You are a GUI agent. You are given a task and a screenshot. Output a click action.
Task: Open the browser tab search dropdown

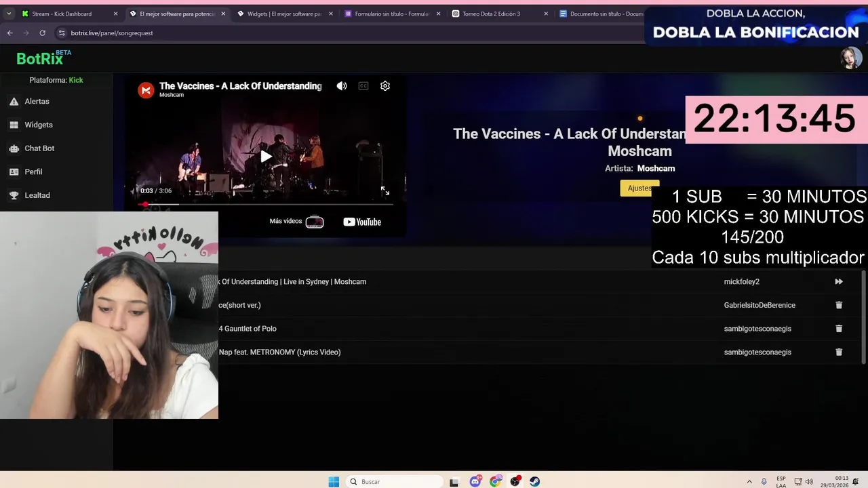(x=9, y=14)
